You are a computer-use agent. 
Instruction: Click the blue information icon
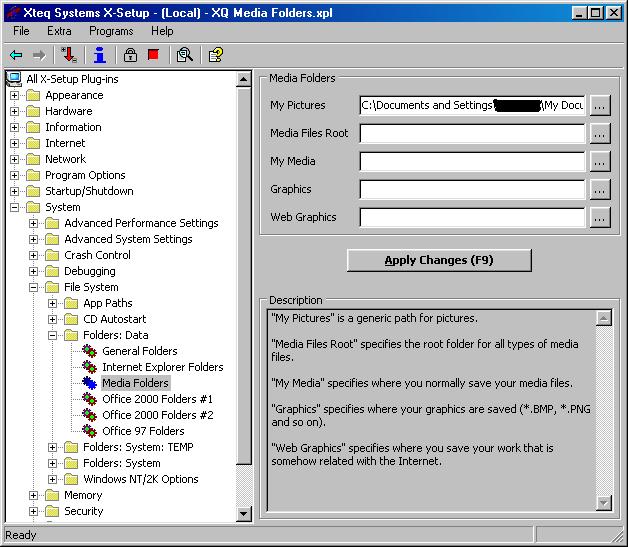click(x=99, y=55)
